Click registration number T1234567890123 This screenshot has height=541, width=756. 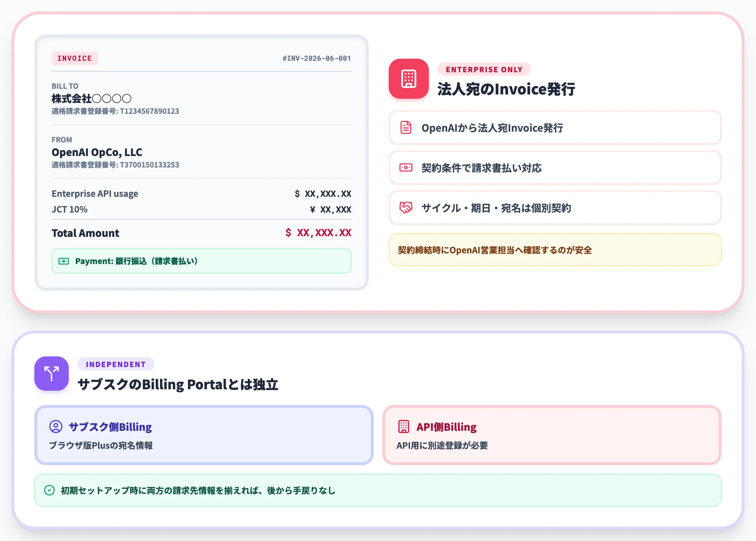tap(149, 111)
